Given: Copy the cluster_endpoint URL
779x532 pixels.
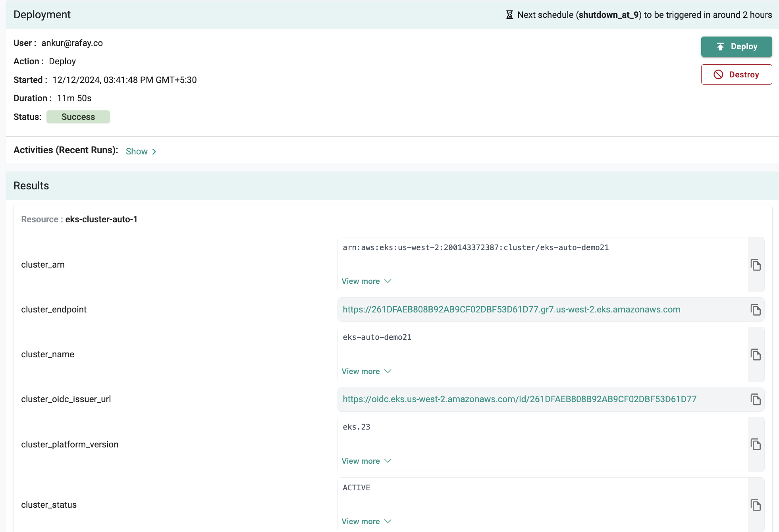Looking at the screenshot, I should point(756,310).
